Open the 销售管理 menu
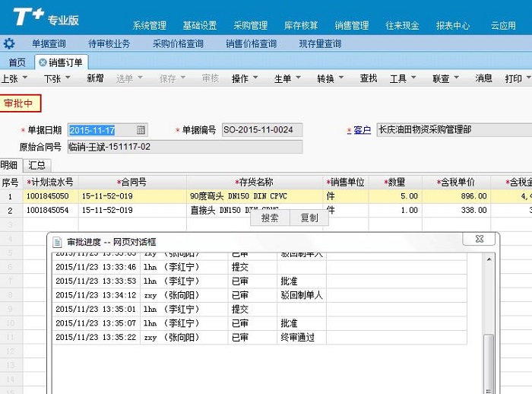This screenshot has height=394, width=532. 352,25
